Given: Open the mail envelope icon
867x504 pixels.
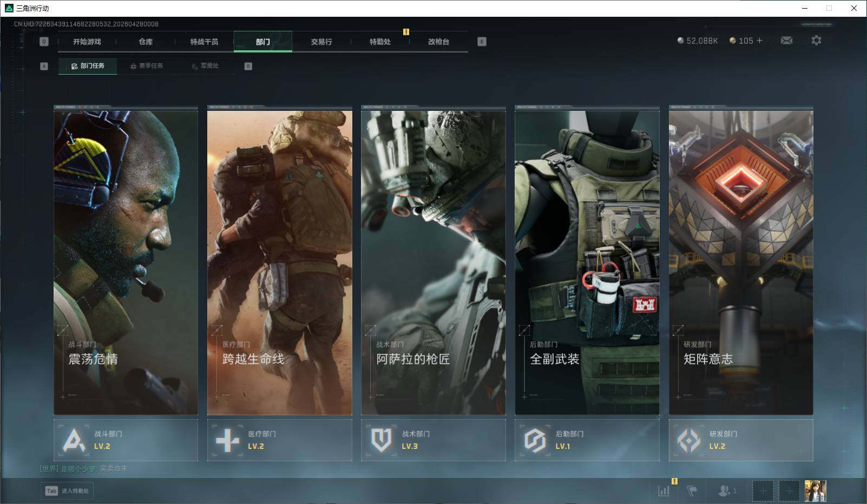Looking at the screenshot, I should pos(786,41).
